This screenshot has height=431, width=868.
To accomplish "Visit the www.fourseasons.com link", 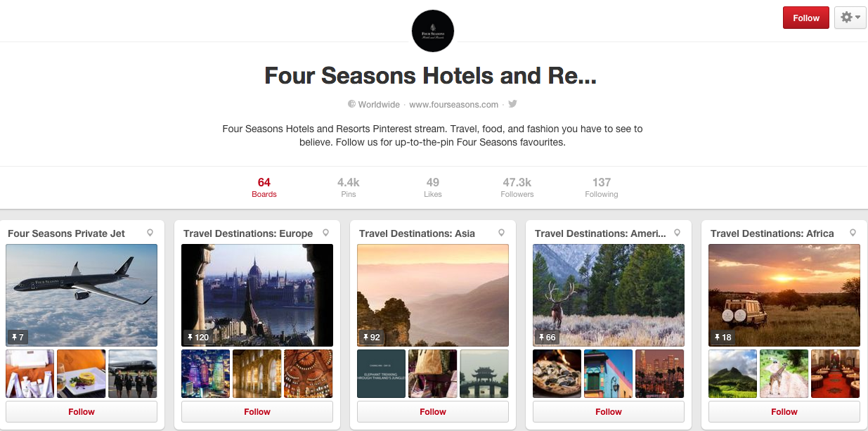I will point(454,104).
